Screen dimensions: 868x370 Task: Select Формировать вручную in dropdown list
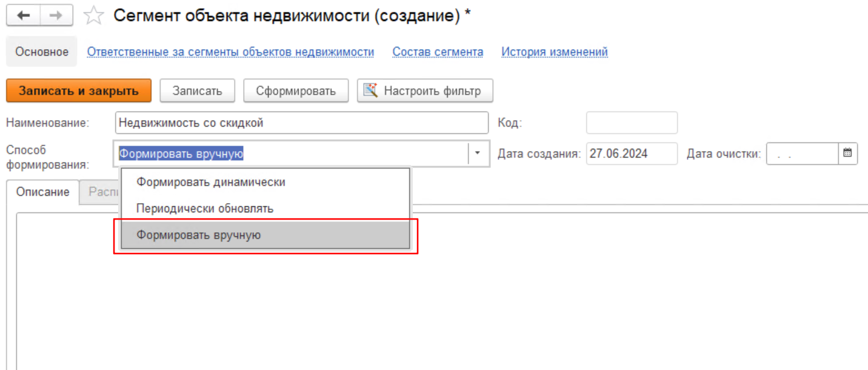click(199, 235)
